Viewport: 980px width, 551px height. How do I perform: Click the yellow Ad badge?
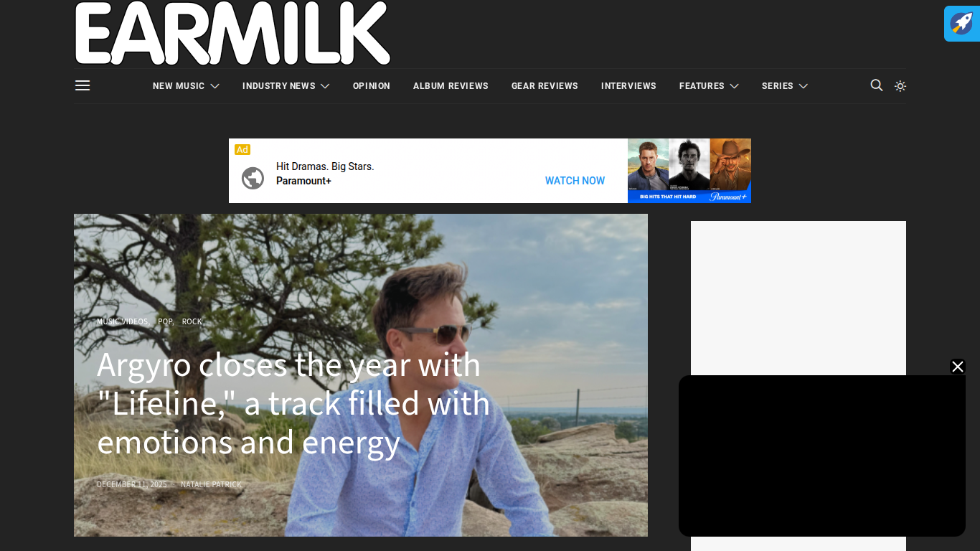(x=242, y=149)
